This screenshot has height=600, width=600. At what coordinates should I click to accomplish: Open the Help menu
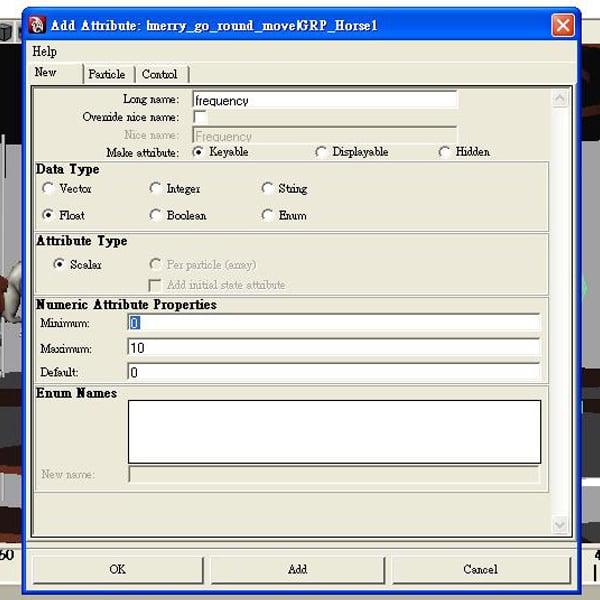44,51
